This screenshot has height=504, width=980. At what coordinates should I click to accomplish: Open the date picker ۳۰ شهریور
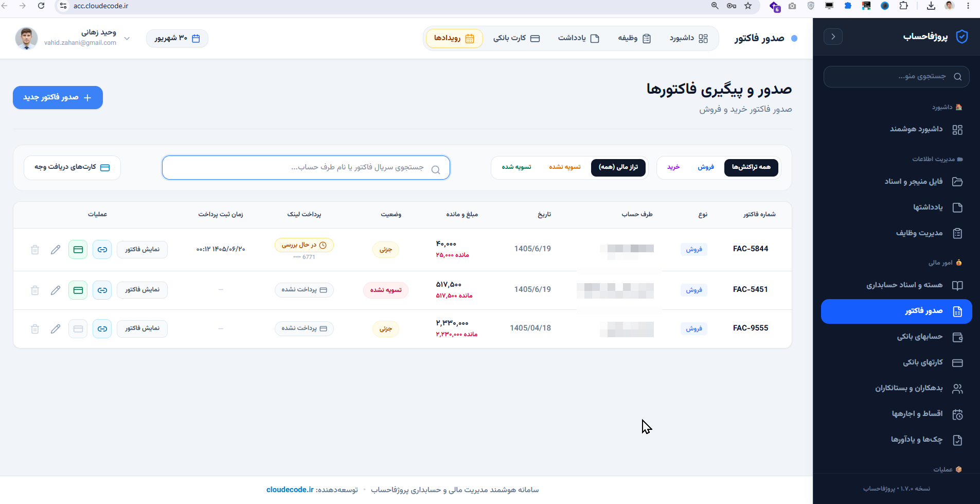point(177,38)
